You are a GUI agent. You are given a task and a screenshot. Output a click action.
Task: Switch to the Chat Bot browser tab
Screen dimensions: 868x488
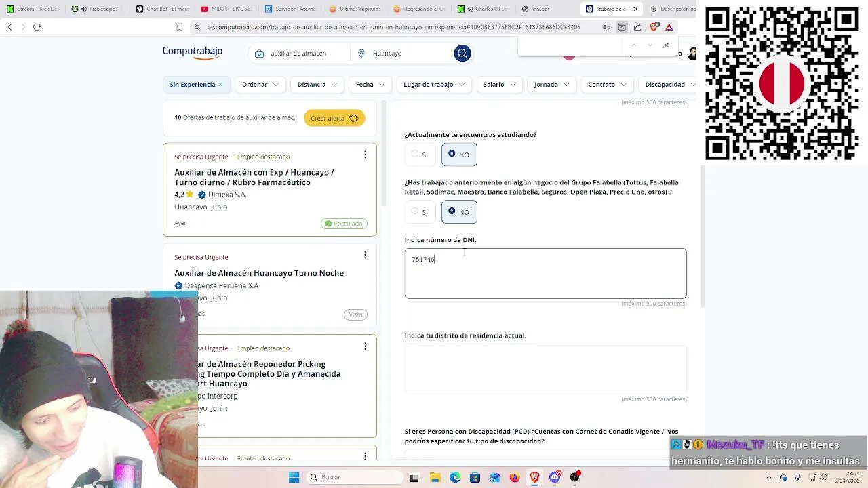pyautogui.click(x=161, y=9)
